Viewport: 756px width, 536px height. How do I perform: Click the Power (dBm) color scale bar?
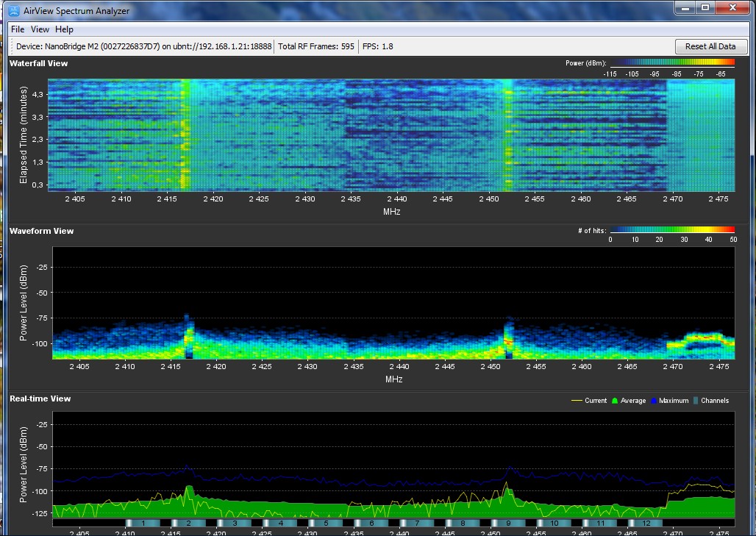[x=672, y=64]
